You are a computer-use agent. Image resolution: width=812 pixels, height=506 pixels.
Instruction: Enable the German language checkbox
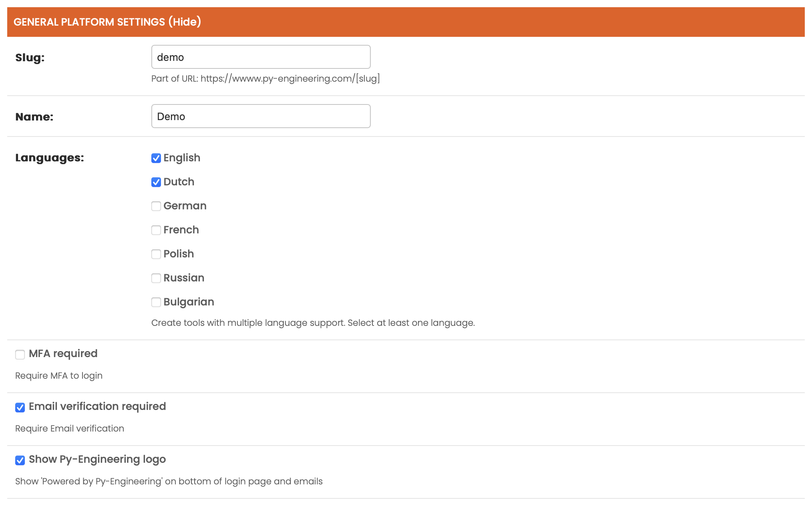coord(156,206)
